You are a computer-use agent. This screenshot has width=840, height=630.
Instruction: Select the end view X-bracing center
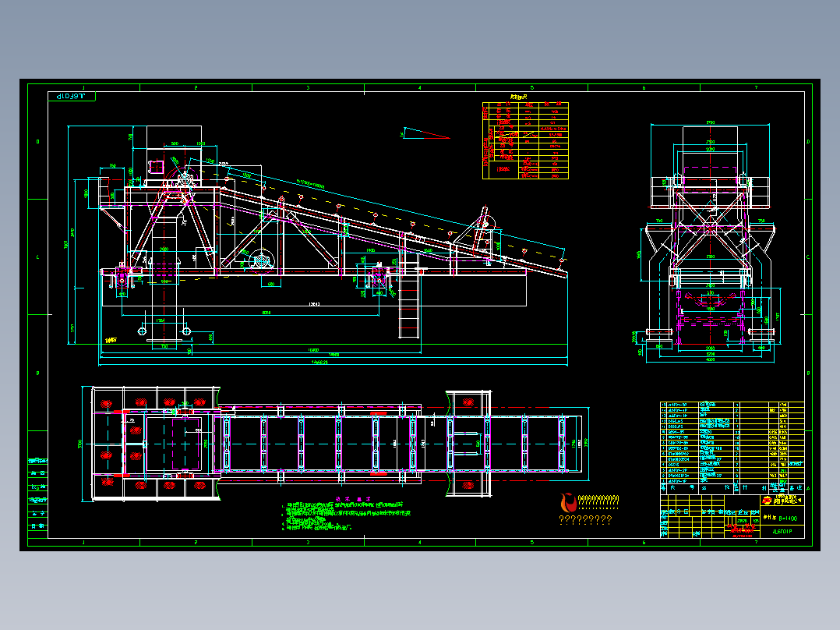pos(710,229)
